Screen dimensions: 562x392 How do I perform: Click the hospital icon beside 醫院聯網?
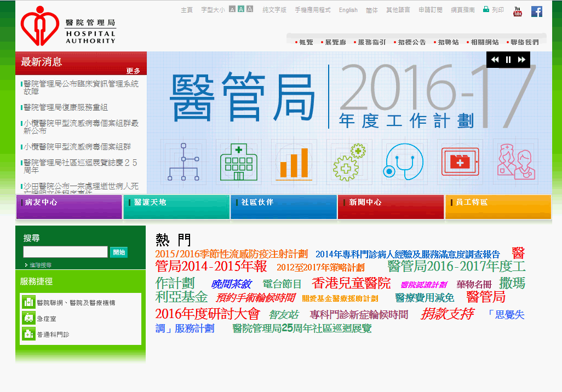pyautogui.click(x=28, y=302)
